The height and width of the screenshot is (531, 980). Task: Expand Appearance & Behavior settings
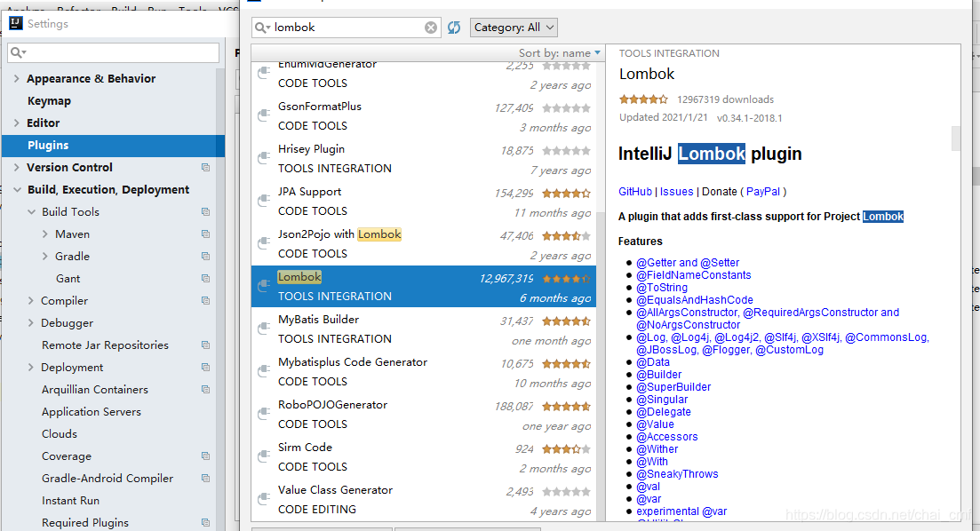17,79
